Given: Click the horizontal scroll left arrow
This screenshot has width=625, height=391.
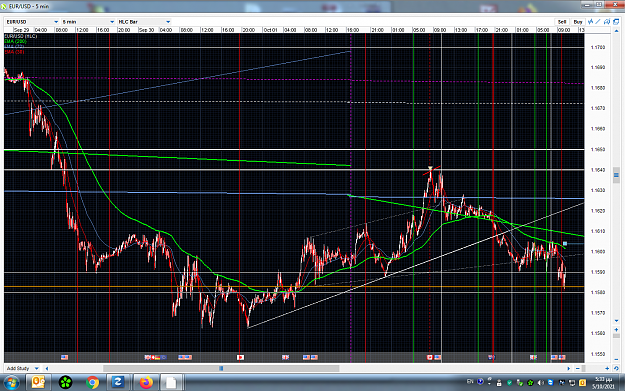Looking at the screenshot, I should click(47, 369).
